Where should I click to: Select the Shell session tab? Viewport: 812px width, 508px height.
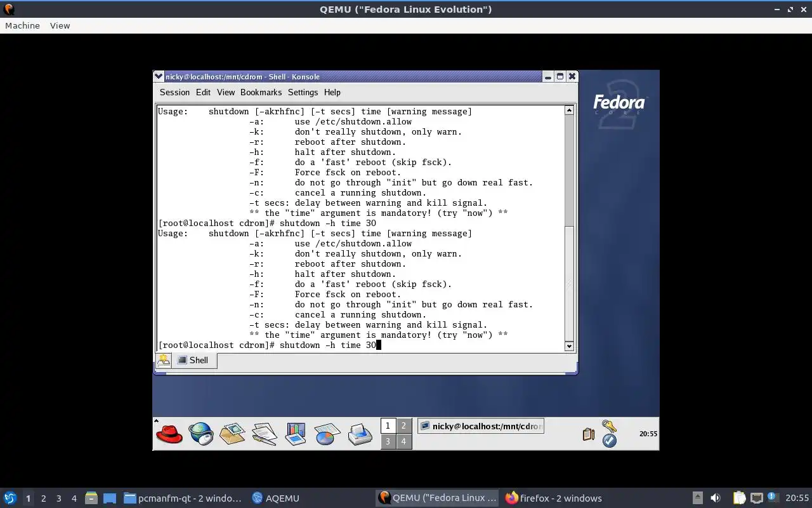[194, 360]
